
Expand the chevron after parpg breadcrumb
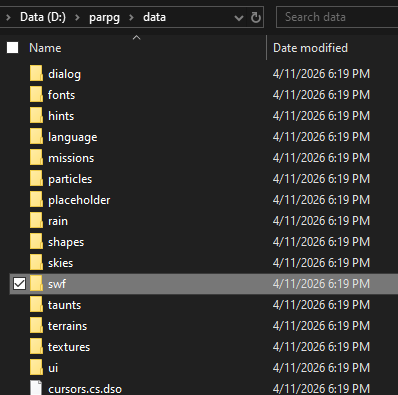click(131, 17)
